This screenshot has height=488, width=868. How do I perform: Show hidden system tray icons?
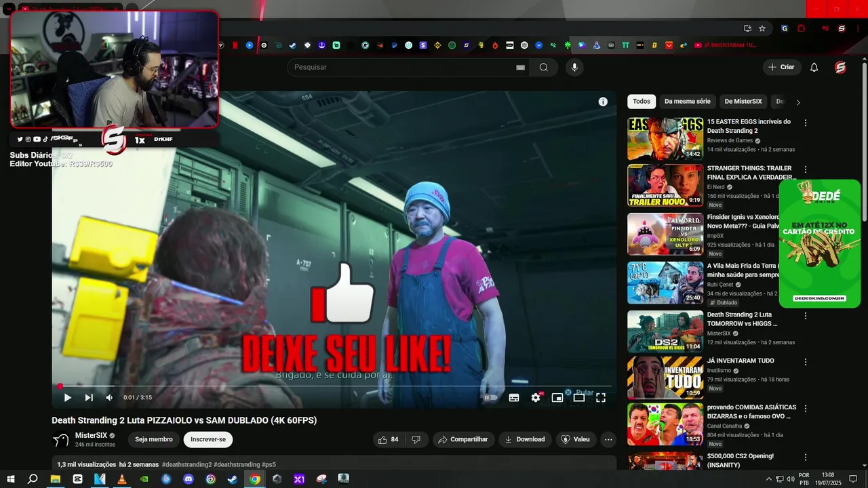[768, 479]
